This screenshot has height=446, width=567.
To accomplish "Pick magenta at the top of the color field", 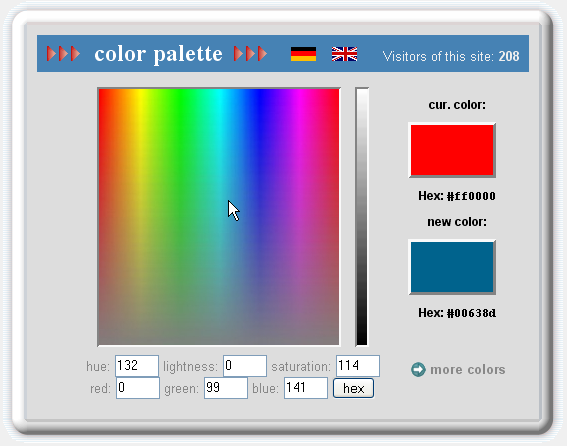I will click(299, 95).
